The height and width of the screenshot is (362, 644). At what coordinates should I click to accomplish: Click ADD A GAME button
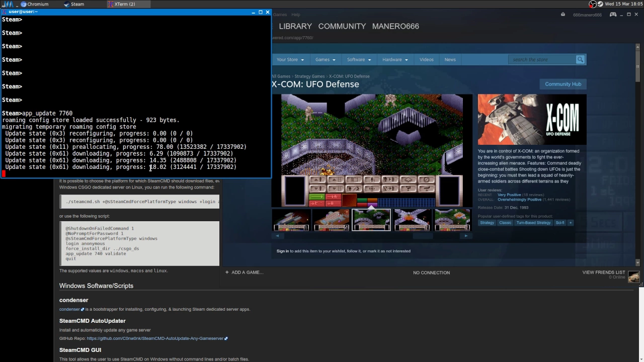coord(244,273)
